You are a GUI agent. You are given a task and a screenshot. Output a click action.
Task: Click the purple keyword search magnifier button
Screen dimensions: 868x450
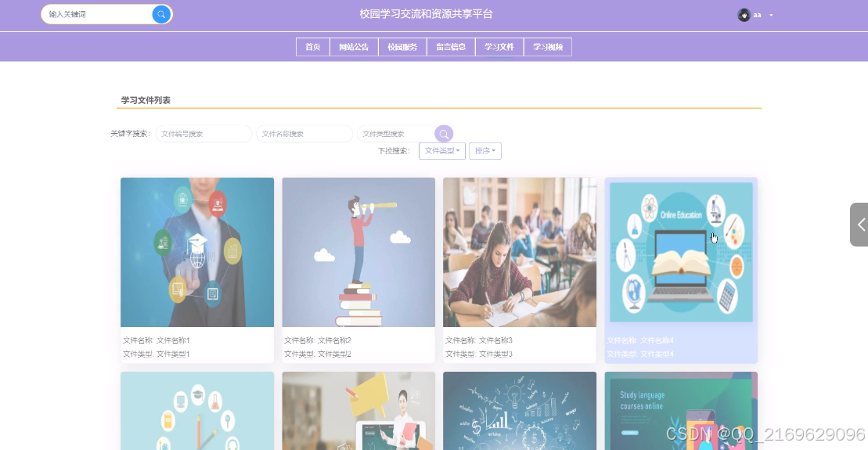pos(444,134)
